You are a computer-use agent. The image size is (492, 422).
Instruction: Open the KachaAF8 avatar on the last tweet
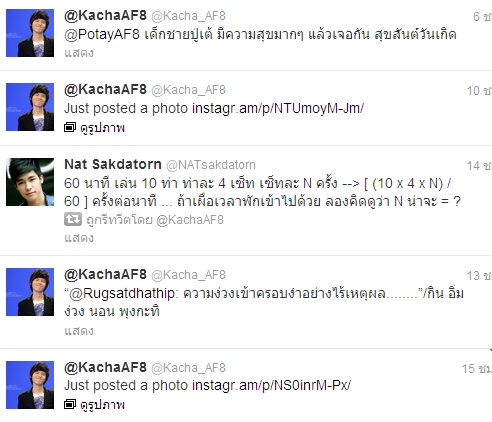30,385
